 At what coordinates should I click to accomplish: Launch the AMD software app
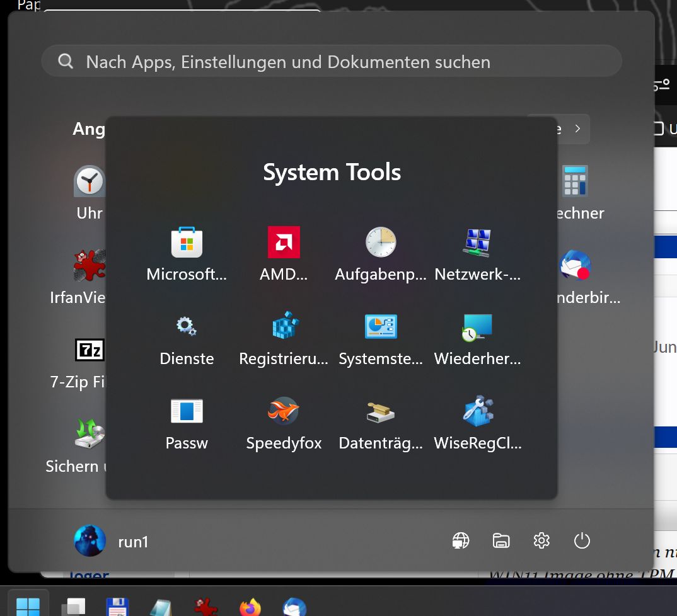click(284, 242)
